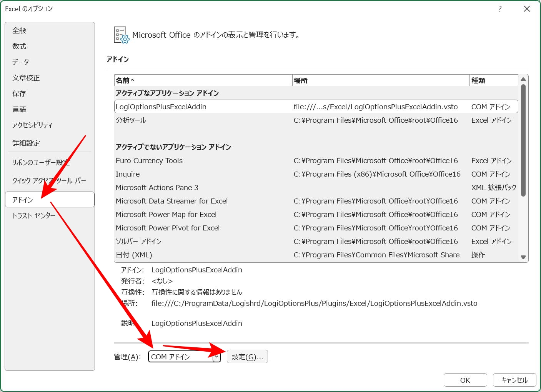The height and width of the screenshot is (392, 541).
Task: Click the add-in list scroll-down arrow
Action: (x=523, y=257)
